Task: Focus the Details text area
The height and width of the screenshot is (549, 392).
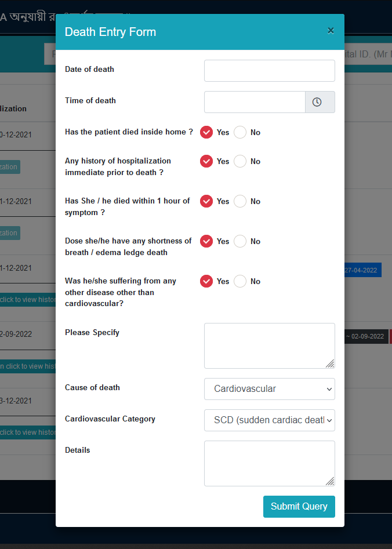Action: click(270, 463)
